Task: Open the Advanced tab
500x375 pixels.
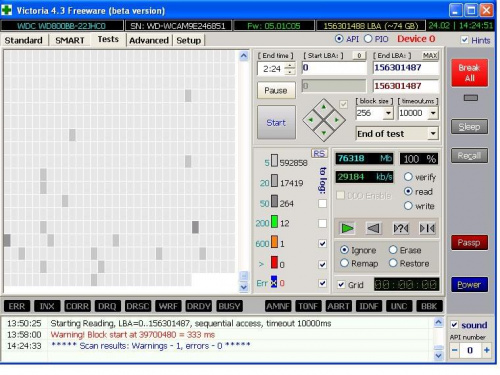Action: click(149, 40)
